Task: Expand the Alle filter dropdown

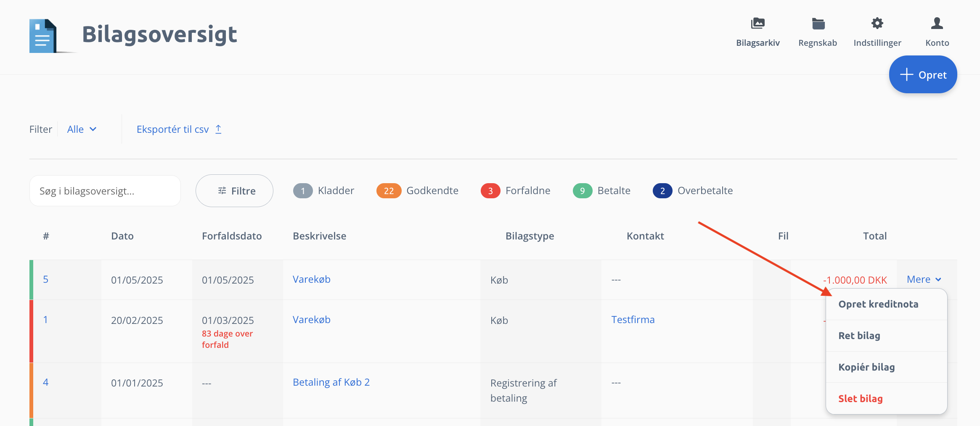Action: (82, 129)
